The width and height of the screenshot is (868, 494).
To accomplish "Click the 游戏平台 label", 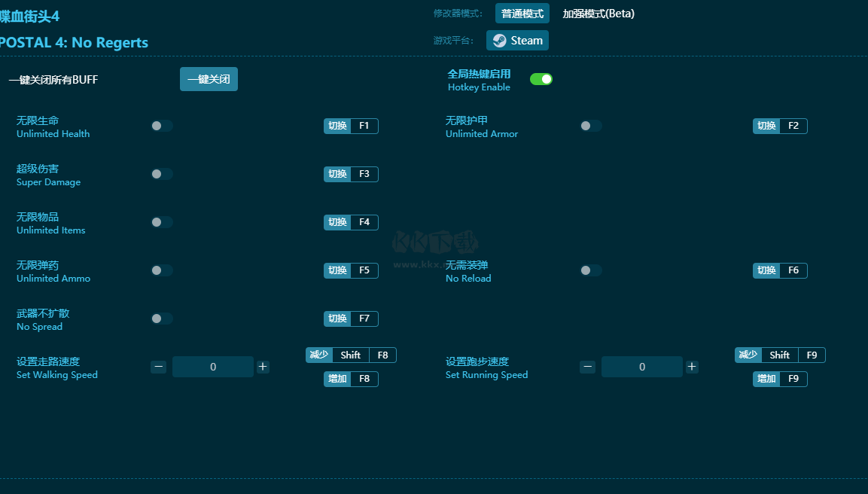I will point(453,41).
